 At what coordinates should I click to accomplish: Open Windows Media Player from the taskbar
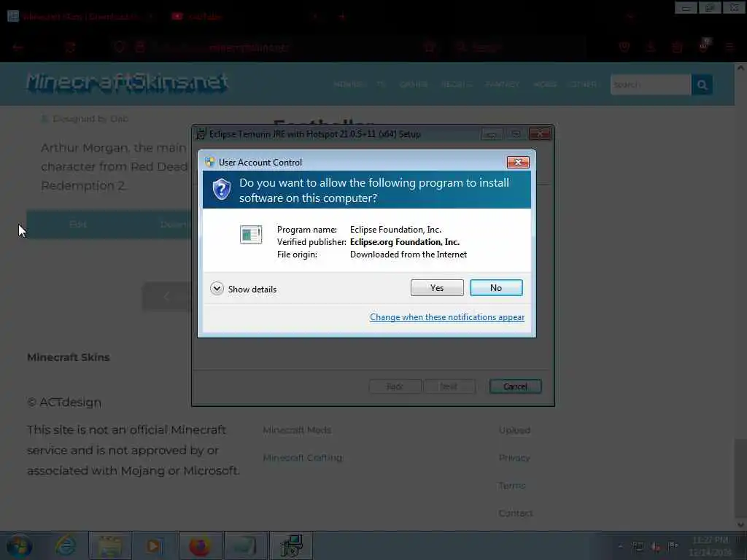[x=154, y=545]
